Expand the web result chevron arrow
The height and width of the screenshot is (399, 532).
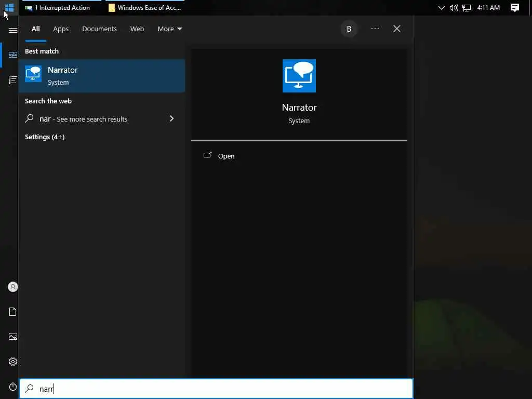(171, 118)
